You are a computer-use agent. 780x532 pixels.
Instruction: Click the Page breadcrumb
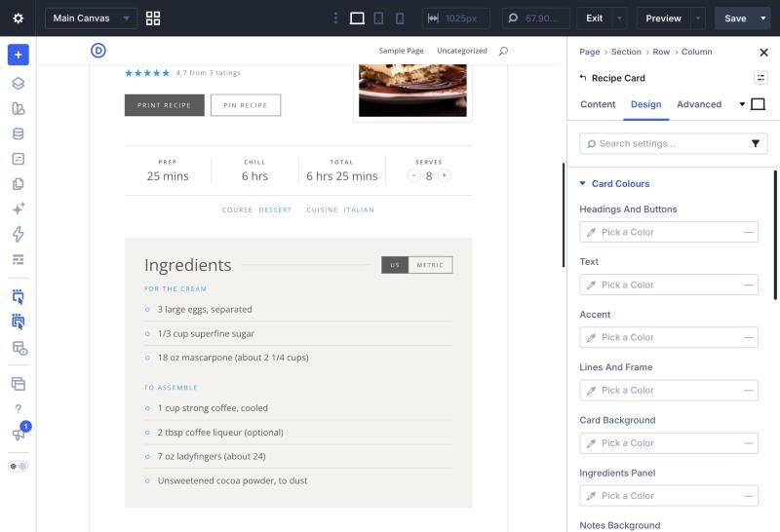coord(590,52)
